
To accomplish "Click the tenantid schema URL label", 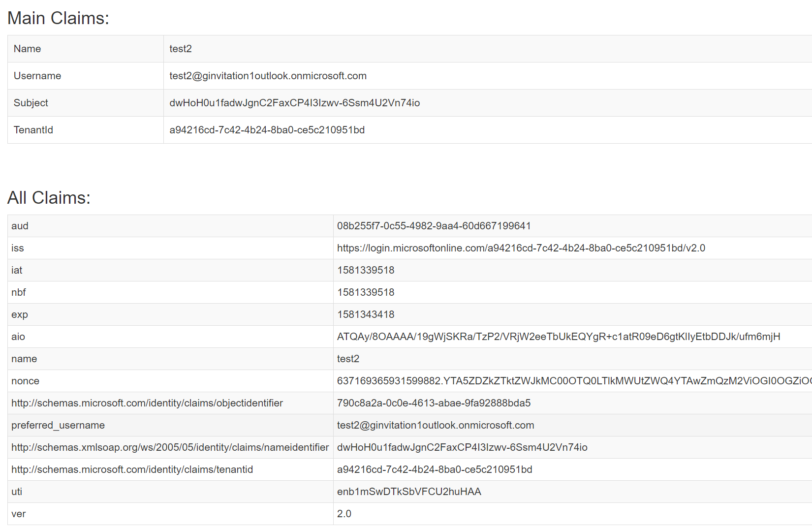I will coord(132,469).
